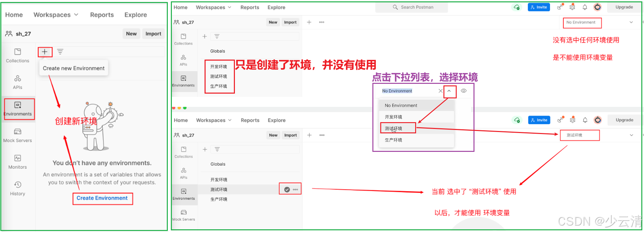Select Globals in the lower window list
Screen dimensions: 644x232
(x=218, y=164)
